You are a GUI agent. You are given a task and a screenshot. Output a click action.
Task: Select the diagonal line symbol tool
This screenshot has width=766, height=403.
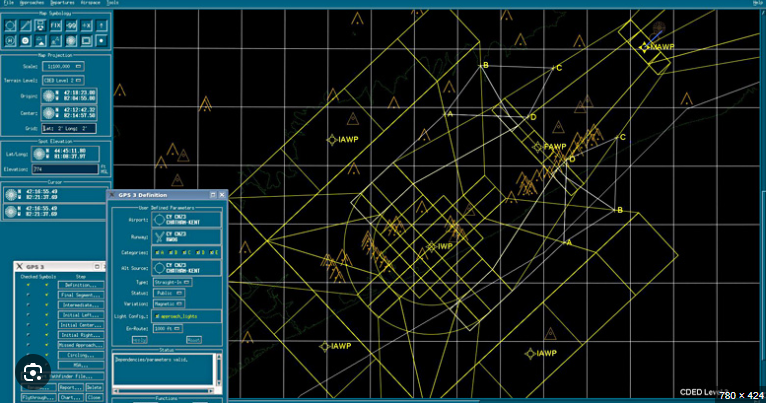point(25,25)
